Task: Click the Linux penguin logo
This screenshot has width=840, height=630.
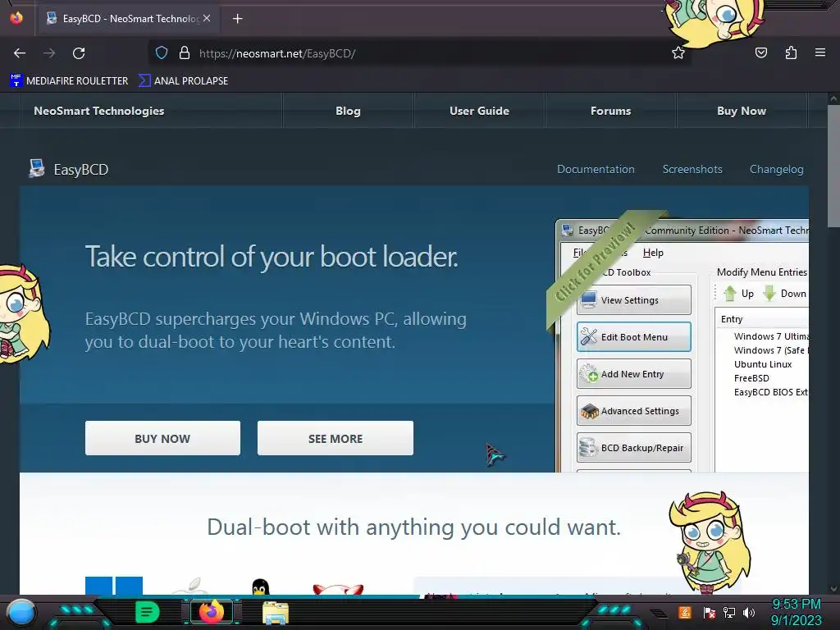Action: (260, 587)
